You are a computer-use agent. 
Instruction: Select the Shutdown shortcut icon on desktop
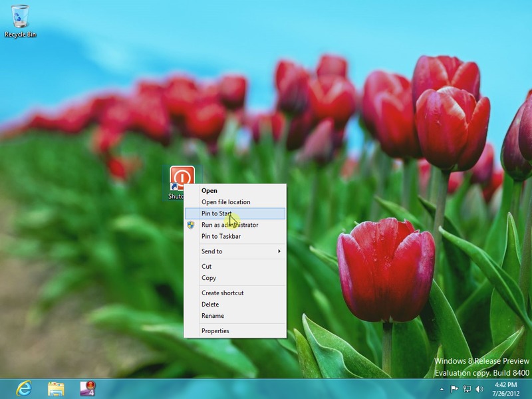pyautogui.click(x=182, y=178)
